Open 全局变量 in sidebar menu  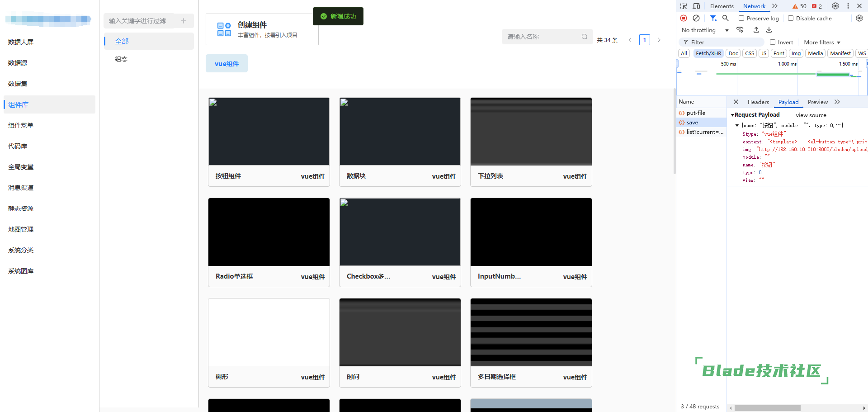[49, 167]
